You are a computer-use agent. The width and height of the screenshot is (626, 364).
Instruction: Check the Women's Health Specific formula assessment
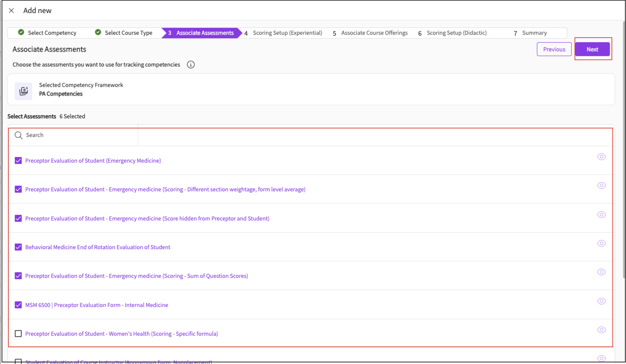pos(18,333)
